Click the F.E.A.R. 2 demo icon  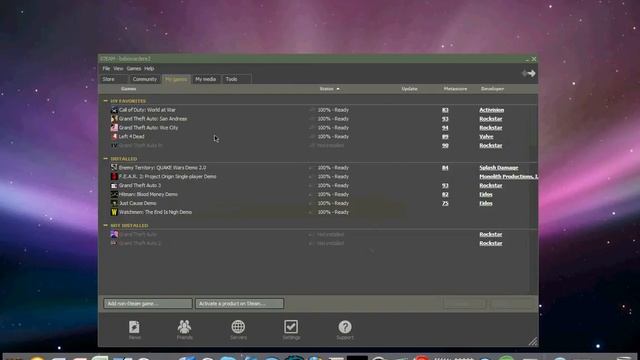[114, 177]
